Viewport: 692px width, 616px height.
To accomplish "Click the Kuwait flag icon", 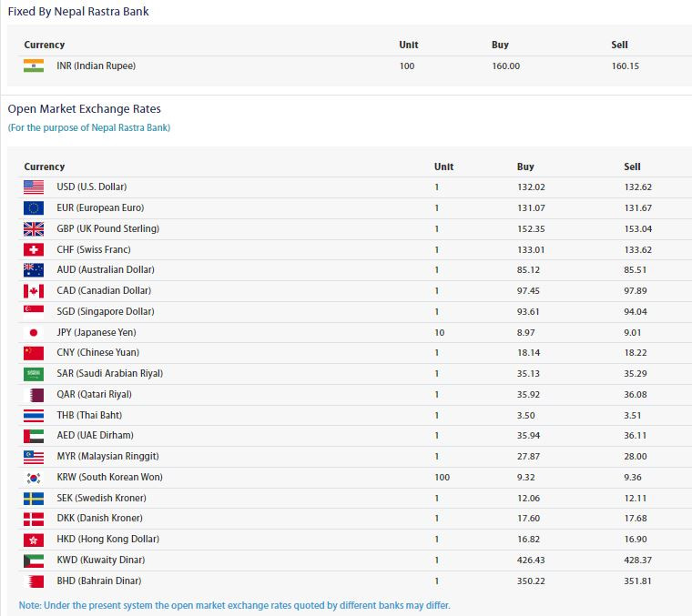I will pos(34,560).
